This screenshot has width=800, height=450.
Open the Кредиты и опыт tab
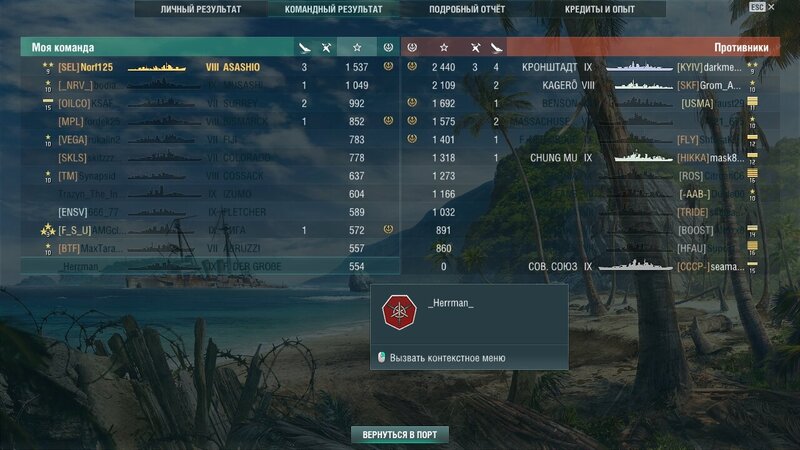pyautogui.click(x=599, y=9)
